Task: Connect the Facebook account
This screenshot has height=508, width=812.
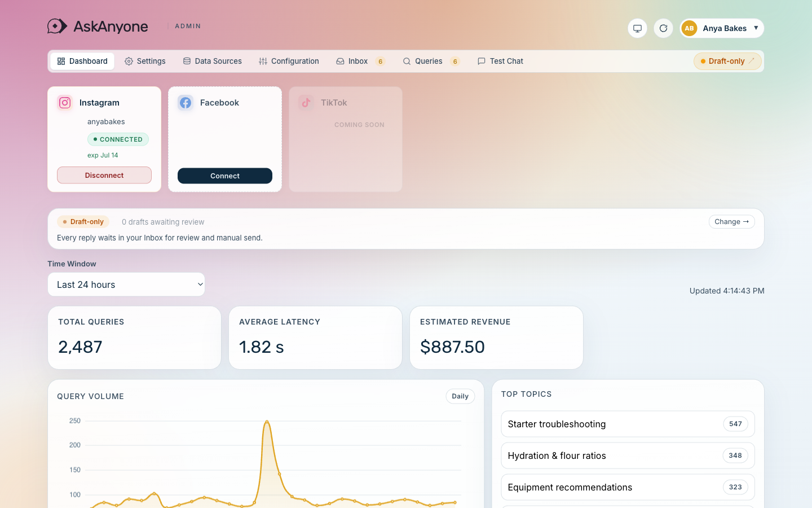Action: (x=225, y=176)
